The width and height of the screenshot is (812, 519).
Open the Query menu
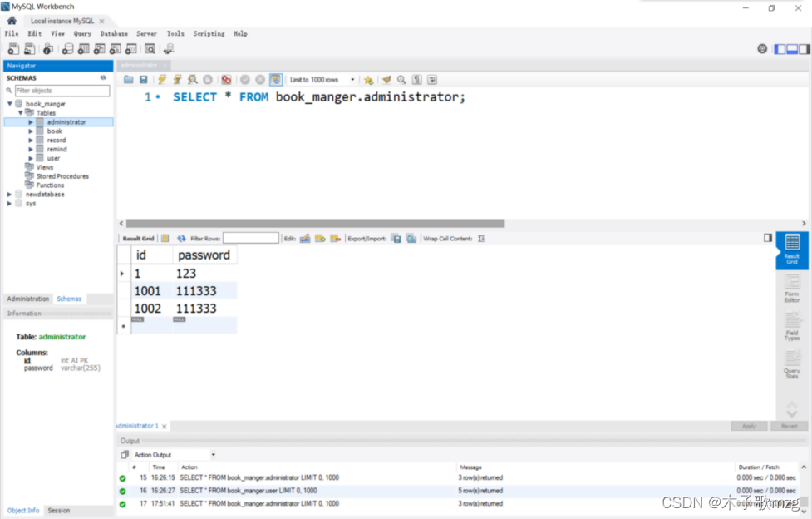point(82,34)
